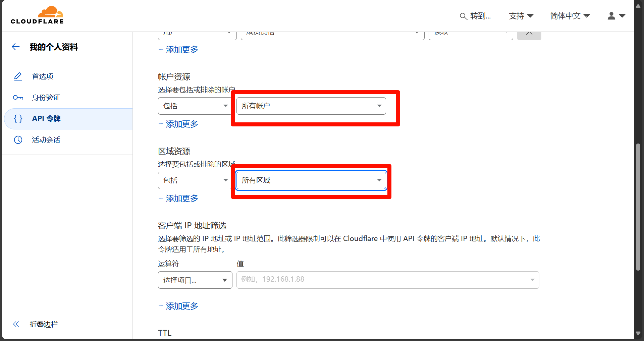Click 添加更多 under 帐户资源

[178, 124]
